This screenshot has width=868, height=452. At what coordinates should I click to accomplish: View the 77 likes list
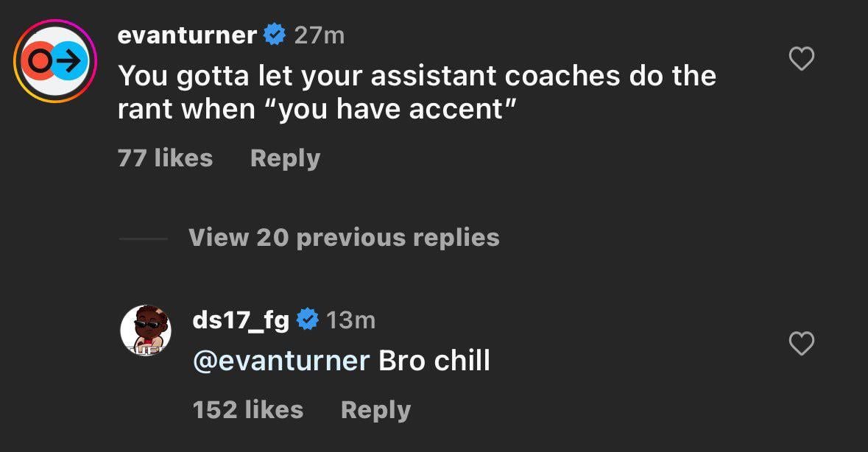(165, 158)
